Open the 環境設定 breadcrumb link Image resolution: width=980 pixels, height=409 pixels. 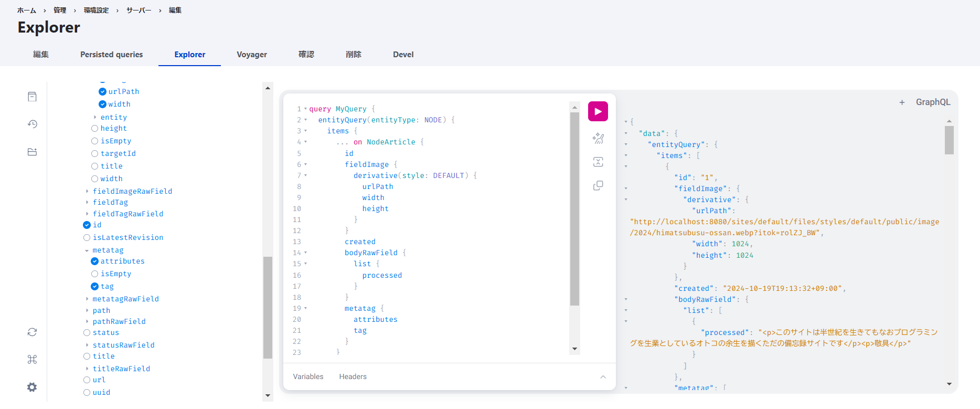[x=96, y=10]
